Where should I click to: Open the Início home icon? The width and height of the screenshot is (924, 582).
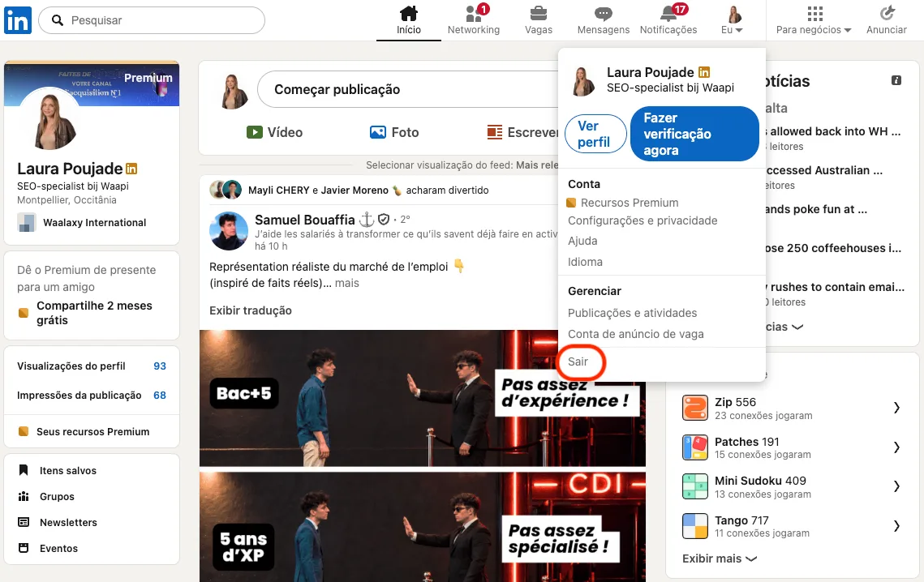coord(408,13)
